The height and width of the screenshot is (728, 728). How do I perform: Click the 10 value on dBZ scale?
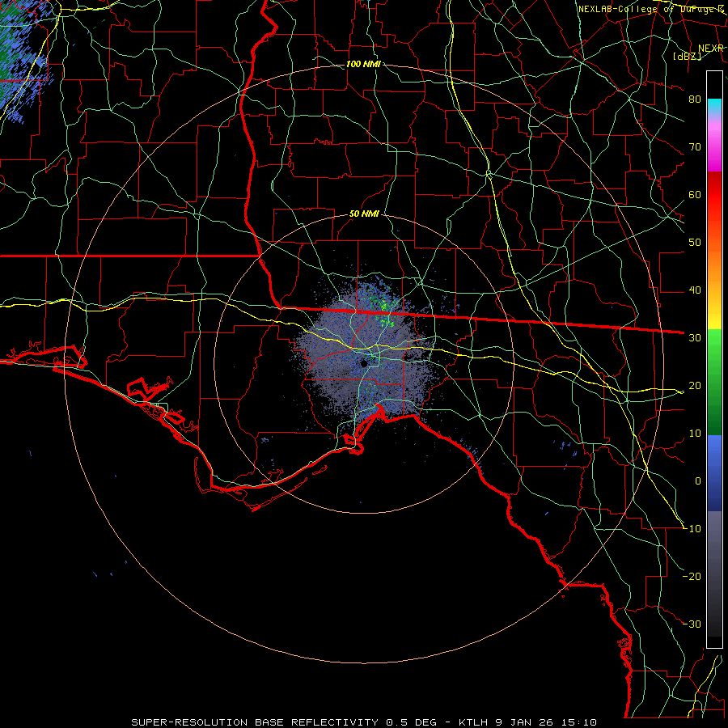click(x=695, y=434)
